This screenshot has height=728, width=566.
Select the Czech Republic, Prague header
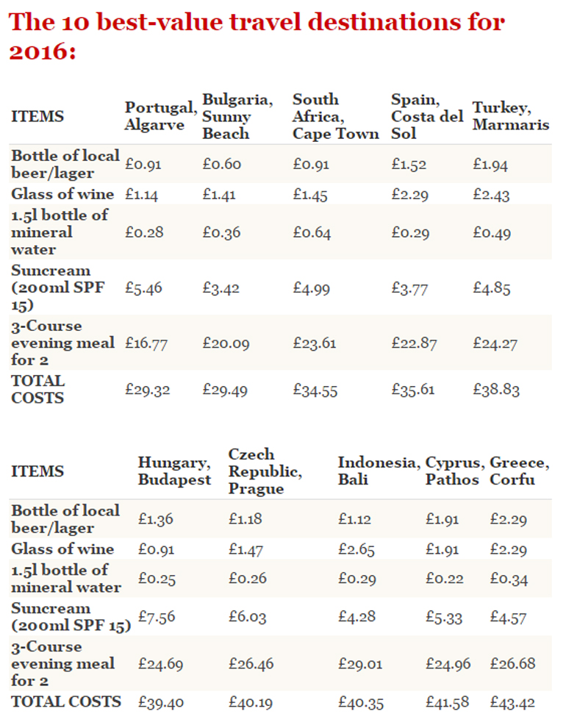coord(265,471)
